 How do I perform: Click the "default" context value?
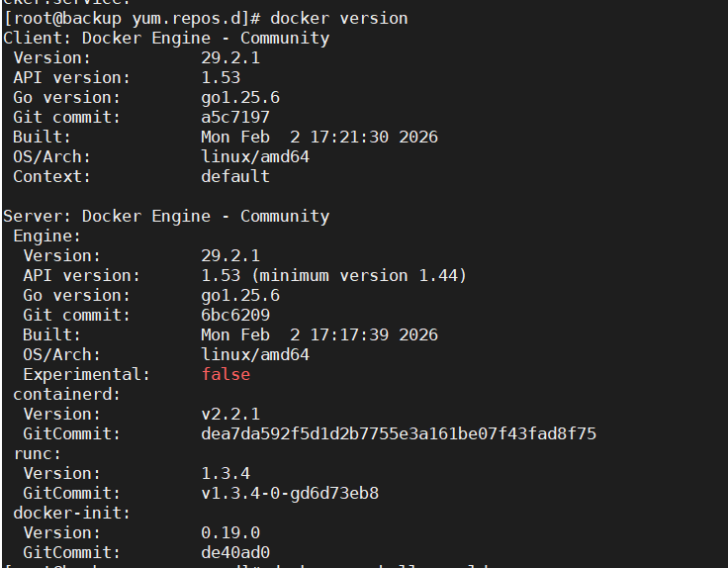235,176
